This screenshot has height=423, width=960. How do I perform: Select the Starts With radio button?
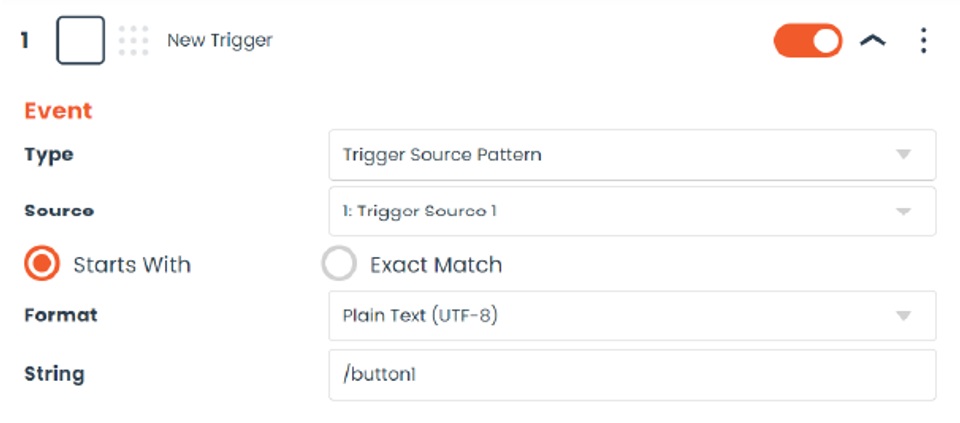(42, 265)
